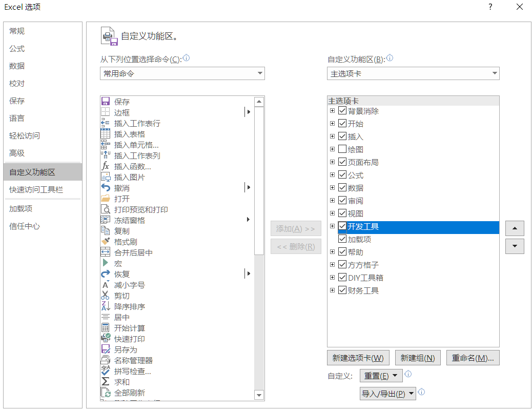
Task: Toggle the 插入 tab checkbox
Action: [x=342, y=136]
